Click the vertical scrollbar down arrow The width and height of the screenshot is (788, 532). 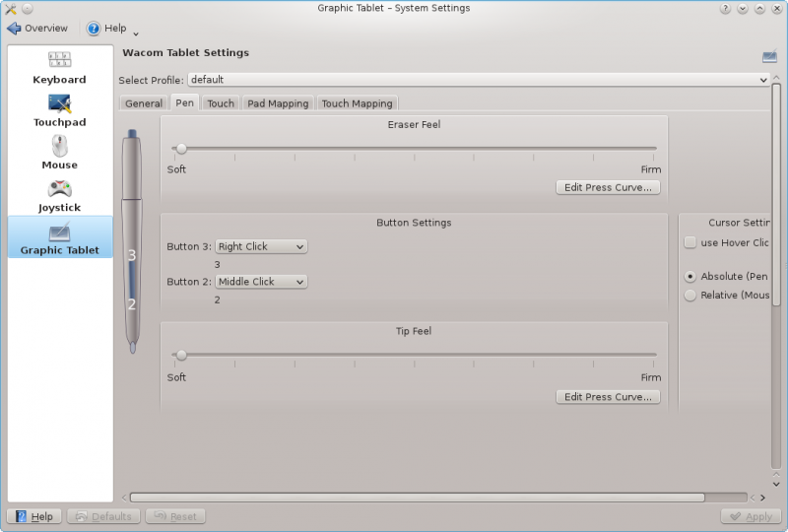tap(776, 485)
